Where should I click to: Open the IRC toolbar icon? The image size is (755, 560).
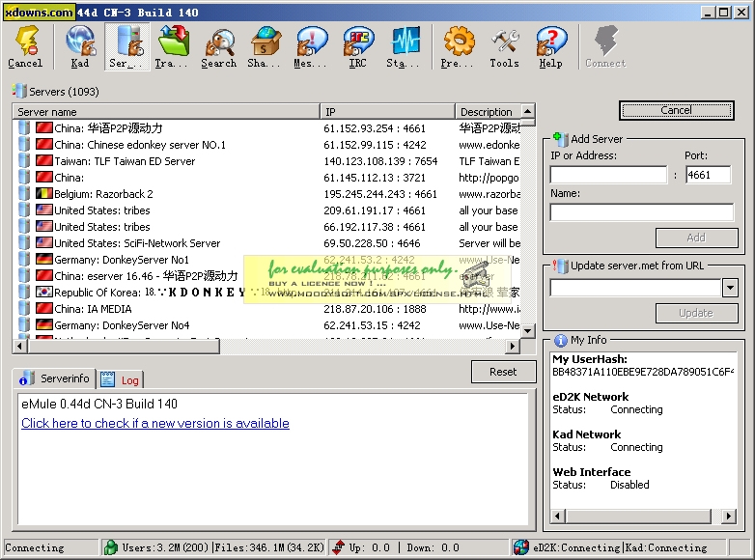[x=358, y=46]
